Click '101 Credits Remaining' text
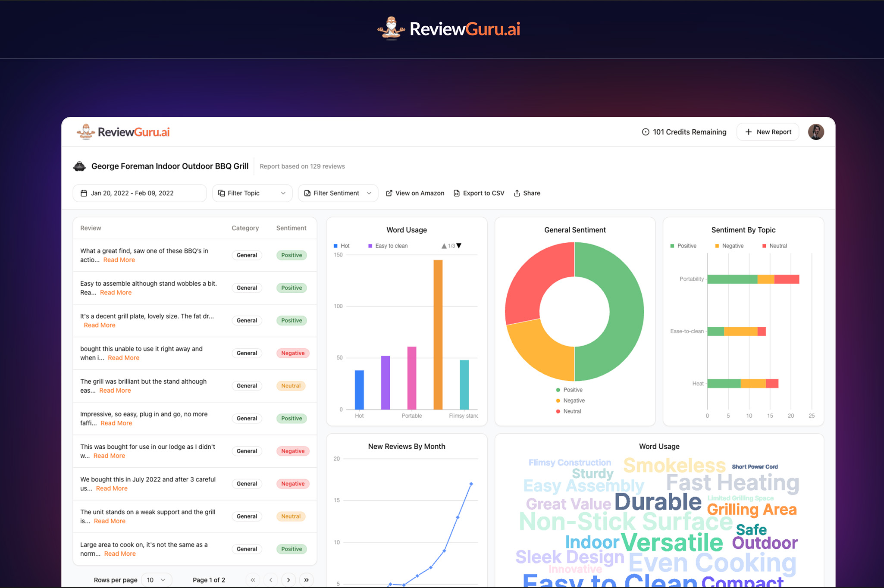884x588 pixels. 690,132
